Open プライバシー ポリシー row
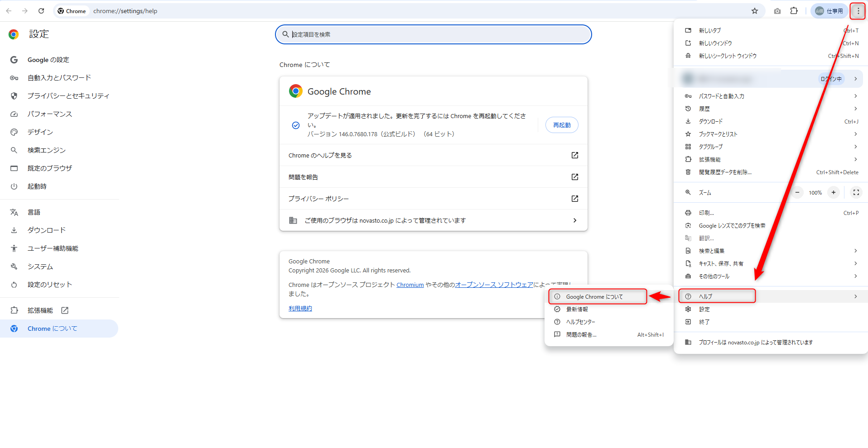Image resolution: width=868 pixels, height=448 pixels. click(x=434, y=199)
